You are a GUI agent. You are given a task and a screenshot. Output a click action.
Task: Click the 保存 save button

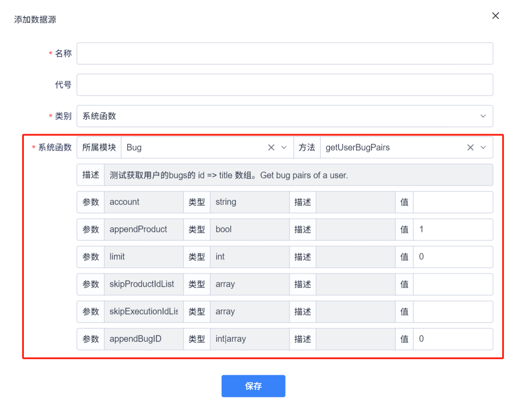point(253,386)
